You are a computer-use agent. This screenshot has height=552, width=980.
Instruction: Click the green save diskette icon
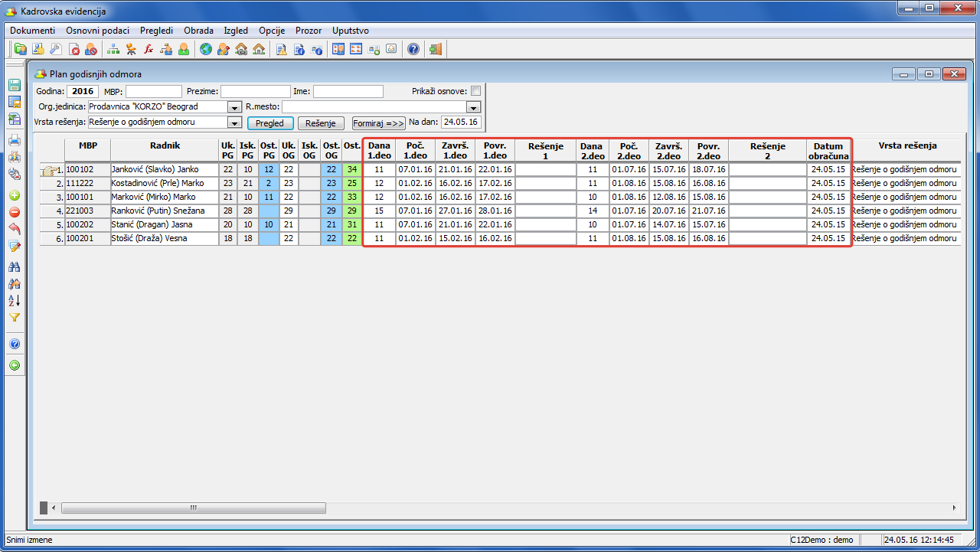15,86
